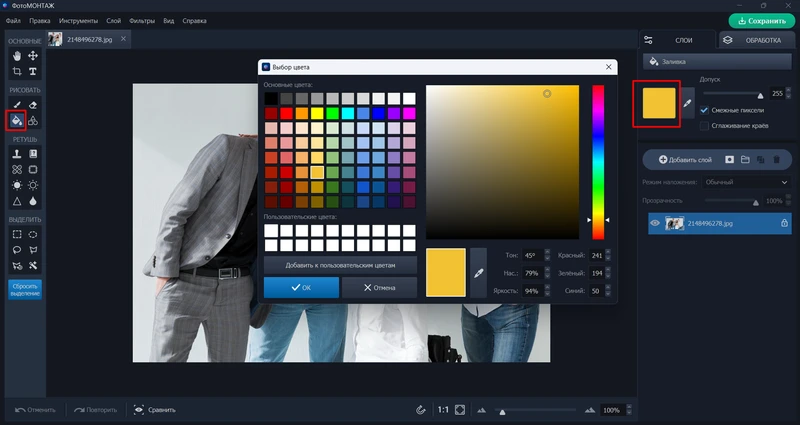Select the Hand pan tool
This screenshot has width=800, height=425.
17,56
